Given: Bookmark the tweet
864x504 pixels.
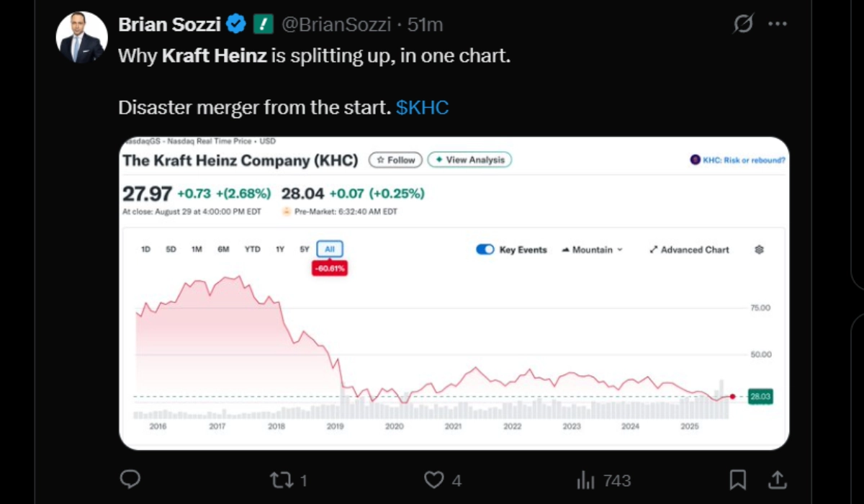Looking at the screenshot, I should tap(738, 480).
